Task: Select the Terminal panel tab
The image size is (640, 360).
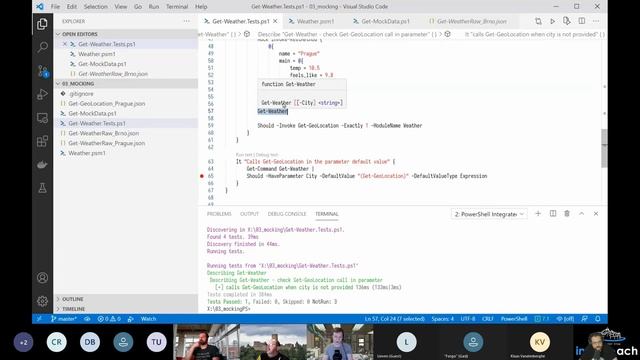Action: 327,214
